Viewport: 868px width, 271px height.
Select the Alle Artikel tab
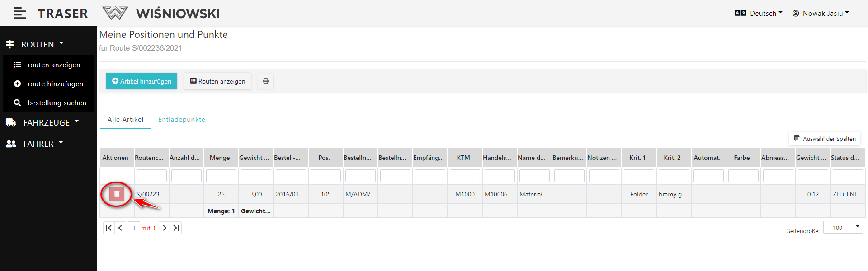tap(125, 120)
